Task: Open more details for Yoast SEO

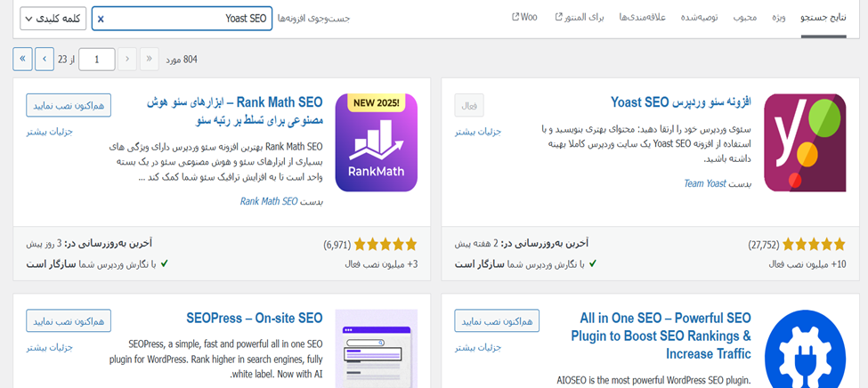Action: click(478, 132)
